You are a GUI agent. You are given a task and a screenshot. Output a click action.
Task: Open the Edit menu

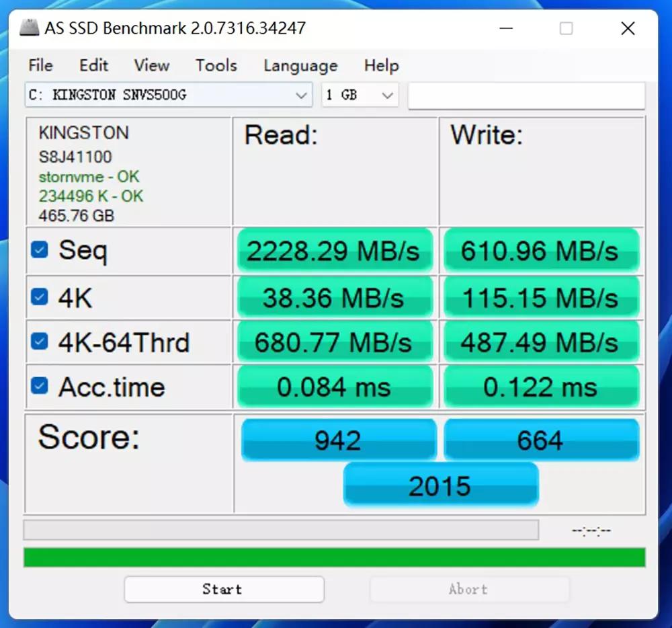93,66
